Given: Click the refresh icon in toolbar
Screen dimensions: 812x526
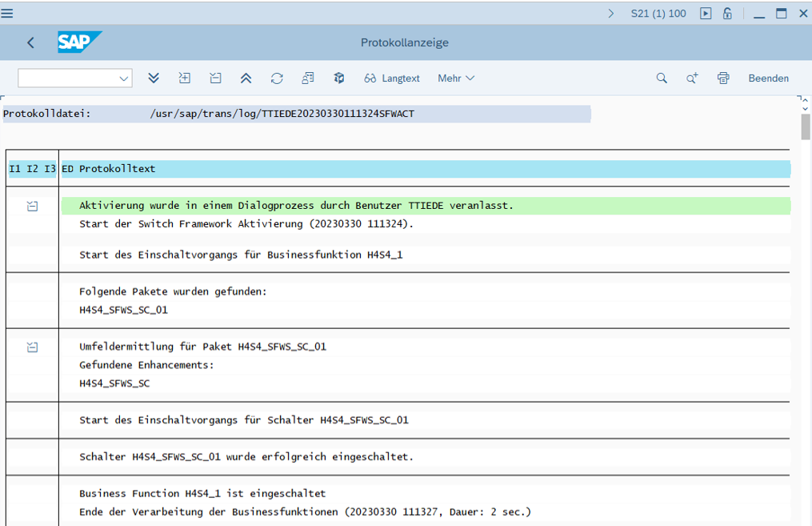Looking at the screenshot, I should click(277, 78).
